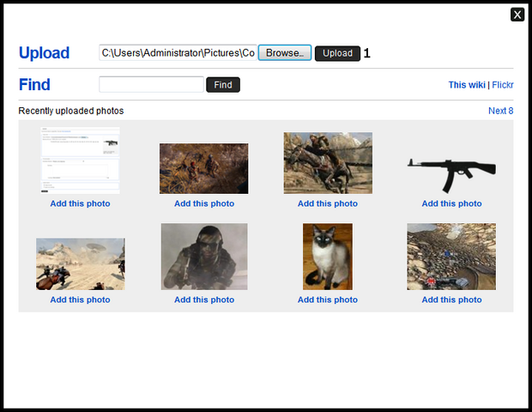Add this photo under upload form screenshot
Image resolution: width=532 pixels, height=412 pixels.
[80, 203]
